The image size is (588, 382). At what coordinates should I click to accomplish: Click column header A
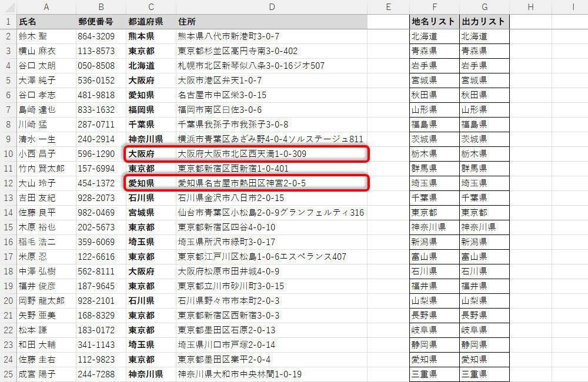click(x=46, y=6)
